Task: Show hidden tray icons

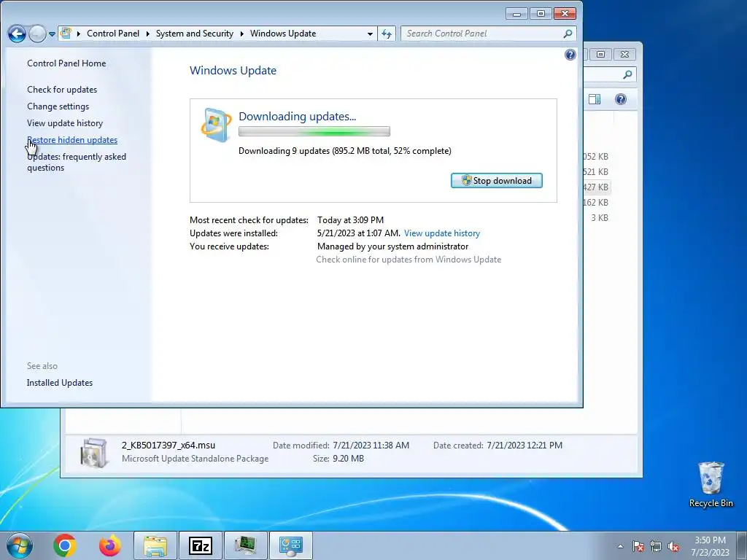Action: 620,547
